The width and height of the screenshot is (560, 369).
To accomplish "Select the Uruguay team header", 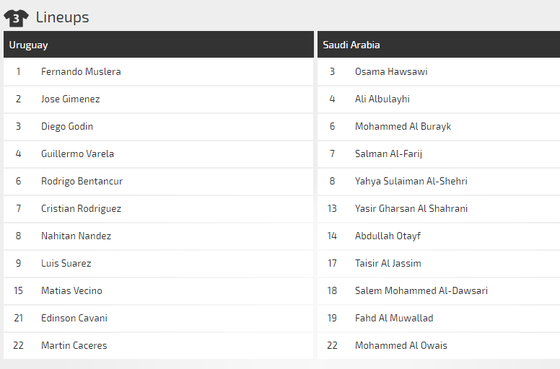I will coord(159,45).
